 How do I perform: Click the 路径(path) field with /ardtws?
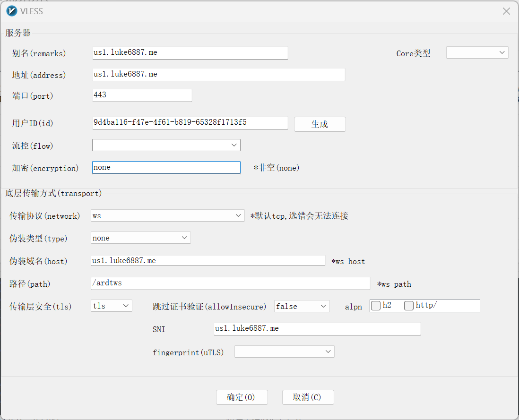[x=230, y=283]
